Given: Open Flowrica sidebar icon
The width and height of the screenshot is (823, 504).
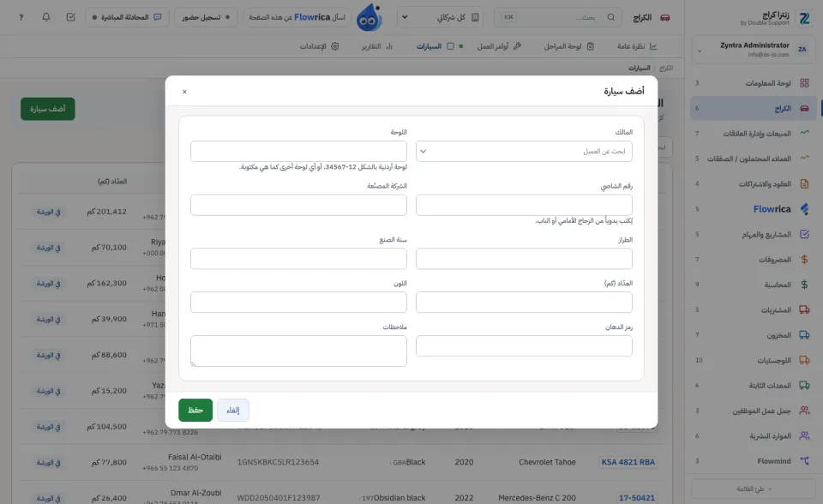Looking at the screenshot, I should click(804, 209).
